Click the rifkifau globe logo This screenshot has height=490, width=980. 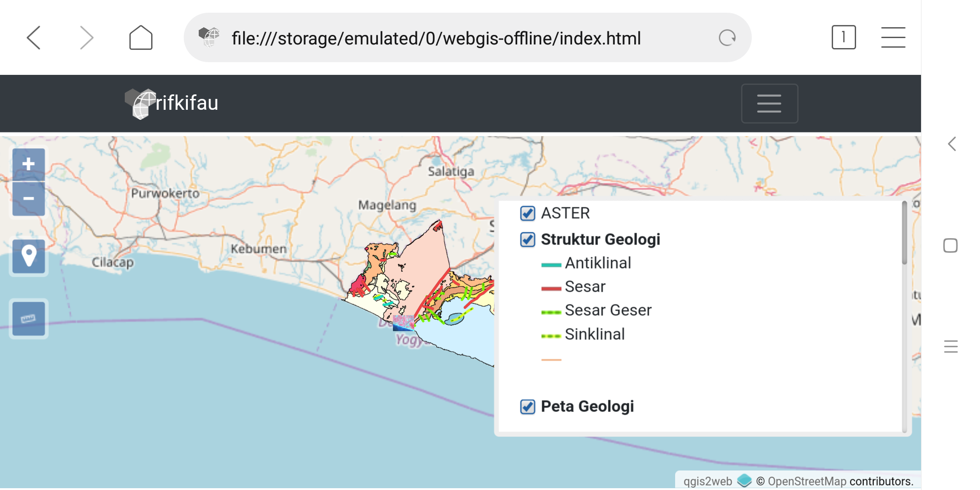click(x=140, y=103)
